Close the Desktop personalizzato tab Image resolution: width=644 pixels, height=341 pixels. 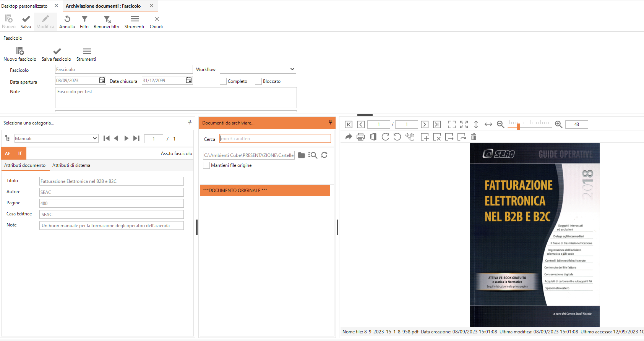point(57,6)
